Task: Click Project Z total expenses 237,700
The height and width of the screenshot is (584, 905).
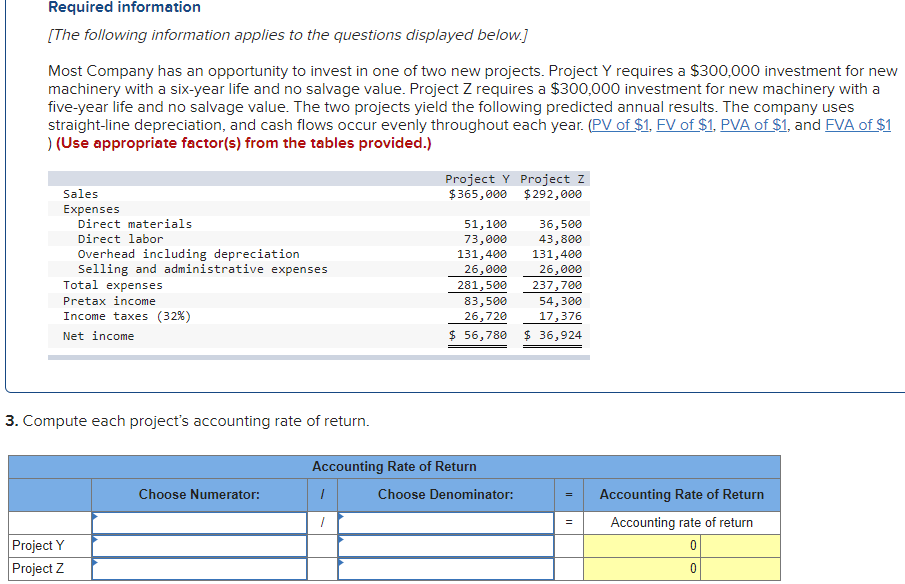Action: point(557,285)
